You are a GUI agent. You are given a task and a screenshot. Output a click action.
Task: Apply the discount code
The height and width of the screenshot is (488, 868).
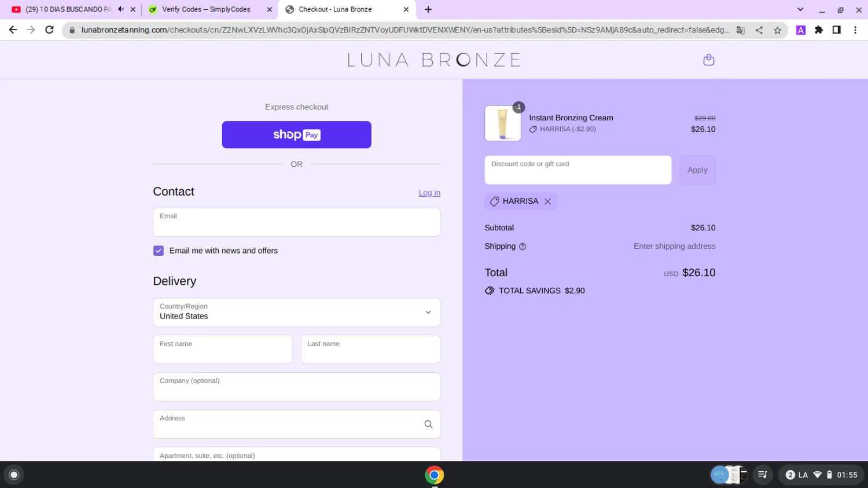pos(697,170)
